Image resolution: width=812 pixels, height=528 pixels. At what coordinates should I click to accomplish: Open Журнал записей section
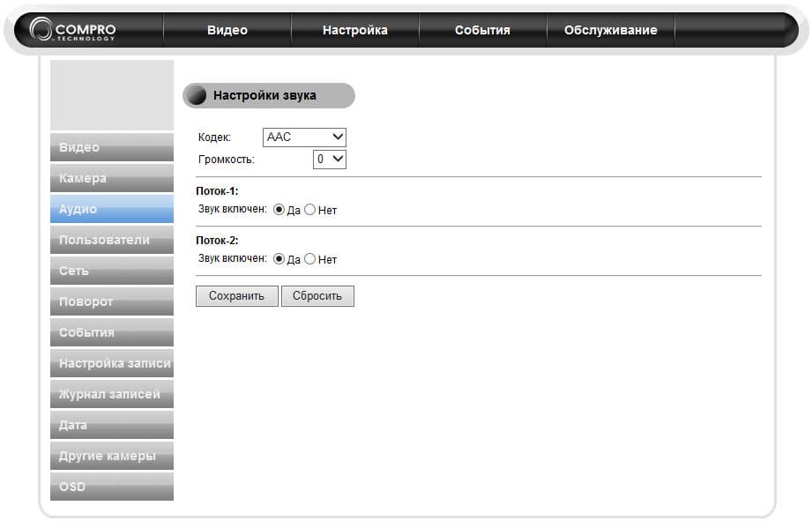click(x=112, y=394)
